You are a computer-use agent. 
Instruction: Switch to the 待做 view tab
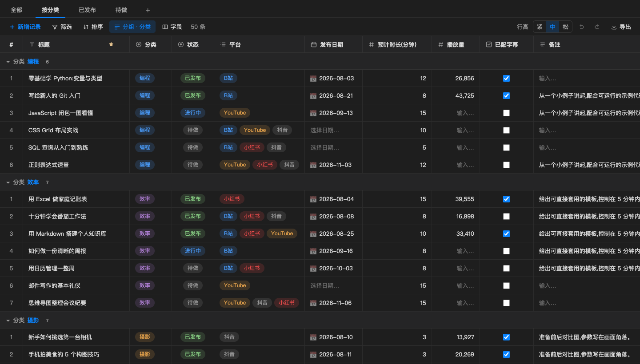point(121,10)
